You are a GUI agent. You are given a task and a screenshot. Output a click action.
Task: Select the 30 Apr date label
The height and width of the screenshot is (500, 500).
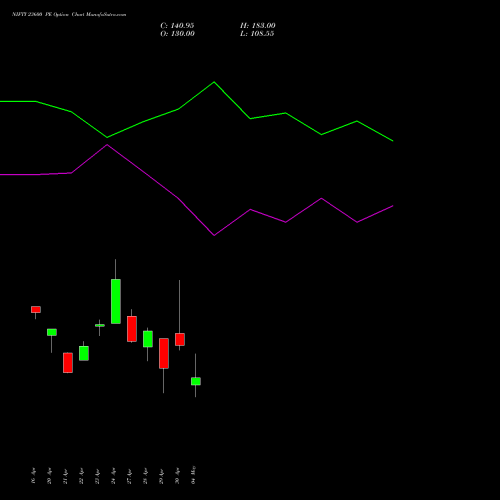[177, 476]
